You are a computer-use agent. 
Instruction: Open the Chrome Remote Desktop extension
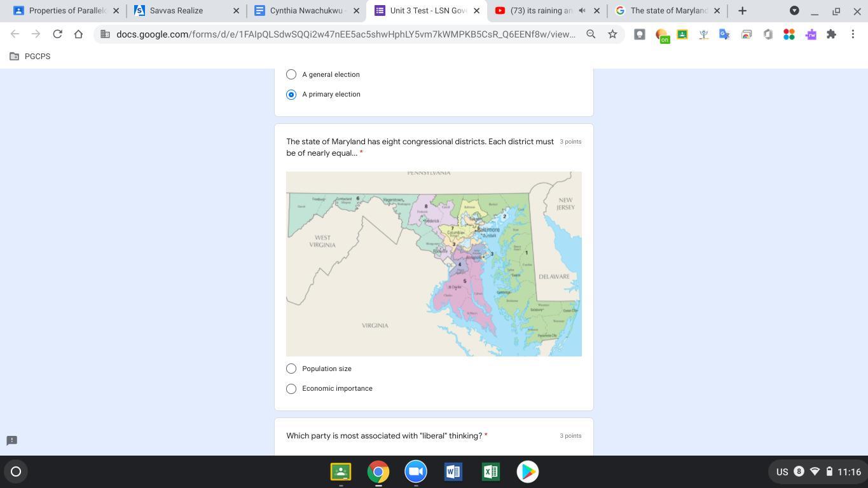(x=747, y=34)
